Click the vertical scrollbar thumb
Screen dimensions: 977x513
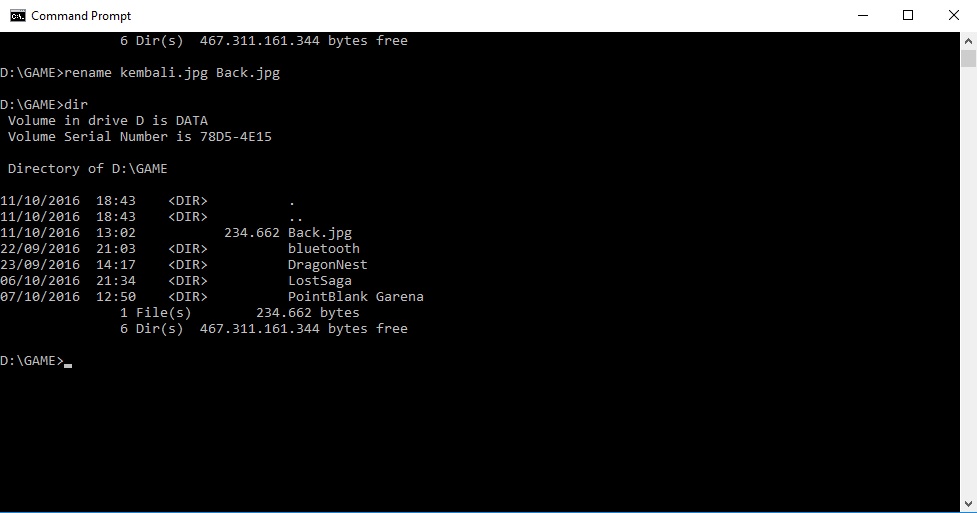tap(968, 59)
